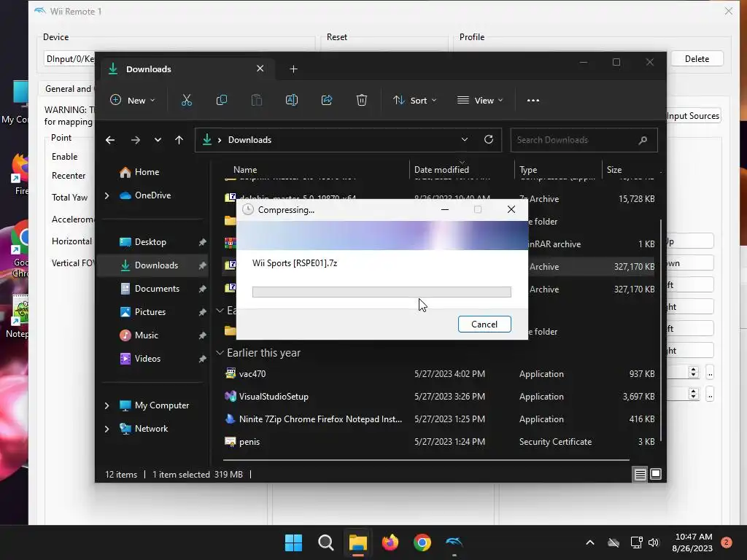The height and width of the screenshot is (560, 747).
Task: Cancel the compression
Action: 484,324
